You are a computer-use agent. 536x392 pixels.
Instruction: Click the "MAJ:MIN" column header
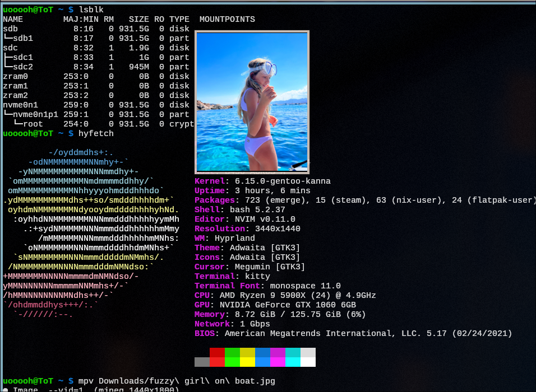click(81, 19)
